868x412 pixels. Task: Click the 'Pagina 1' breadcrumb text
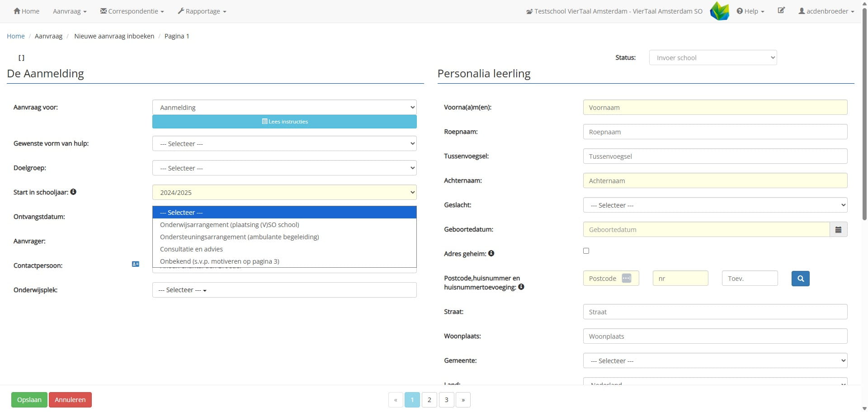(177, 36)
